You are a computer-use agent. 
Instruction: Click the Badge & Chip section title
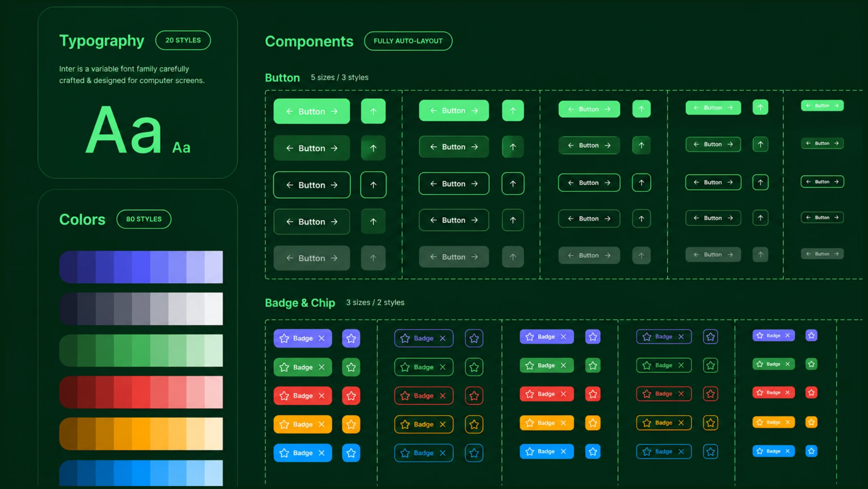[300, 303]
